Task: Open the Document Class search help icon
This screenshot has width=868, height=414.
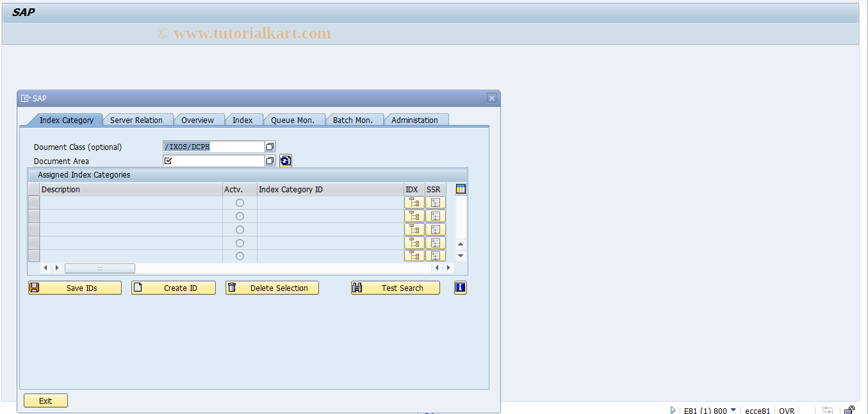Action: coord(270,146)
